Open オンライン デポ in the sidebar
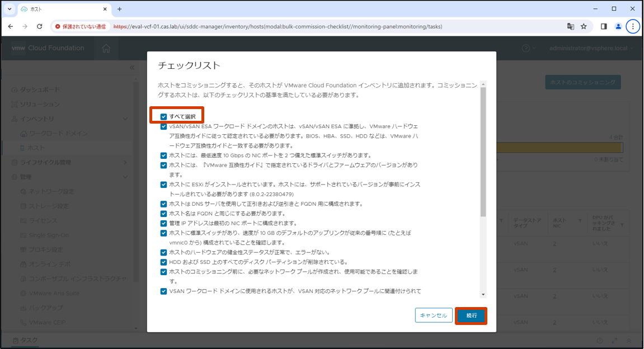The width and height of the screenshot is (644, 349). (50, 265)
